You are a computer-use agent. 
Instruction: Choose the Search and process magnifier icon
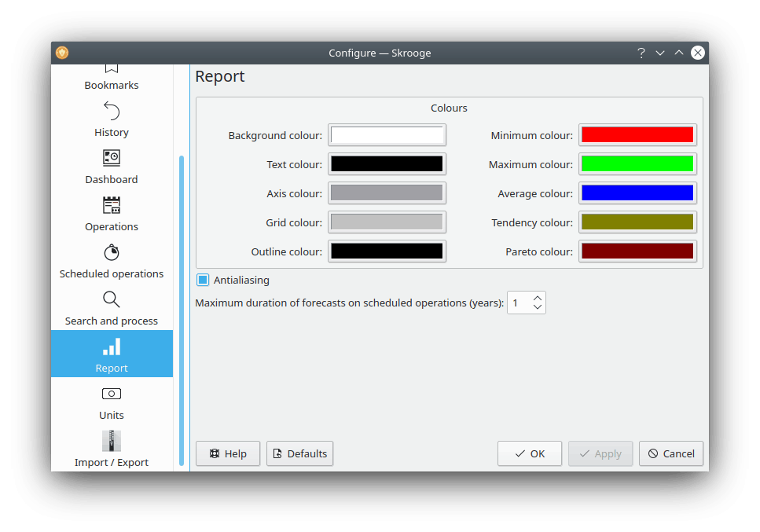point(112,299)
